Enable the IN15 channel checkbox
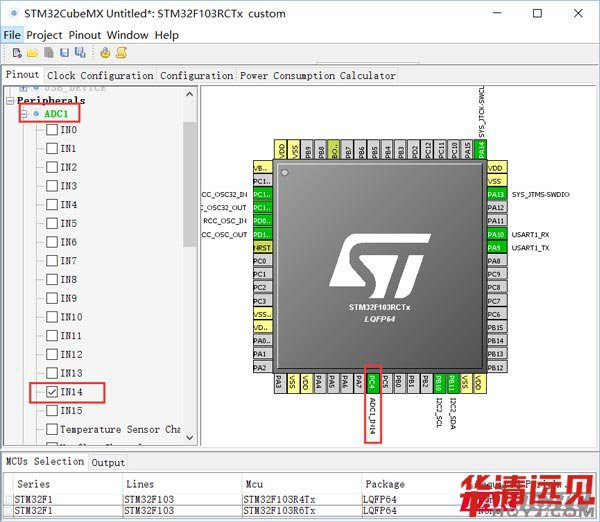 [x=52, y=411]
